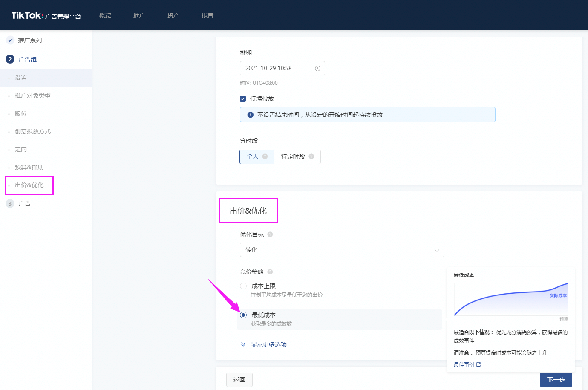The image size is (588, 390).
Task: Go to 推广系列 step in sidebar
Action: pos(30,40)
